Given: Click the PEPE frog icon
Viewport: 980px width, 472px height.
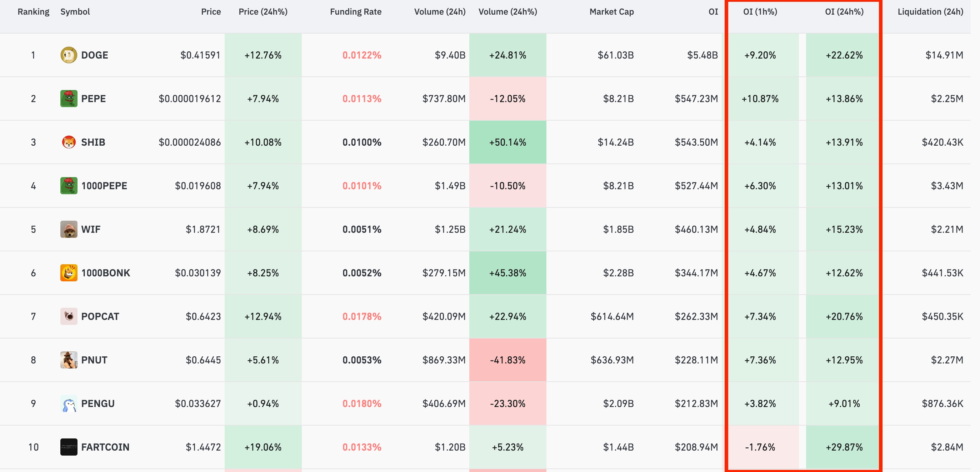Looking at the screenshot, I should click(69, 99).
